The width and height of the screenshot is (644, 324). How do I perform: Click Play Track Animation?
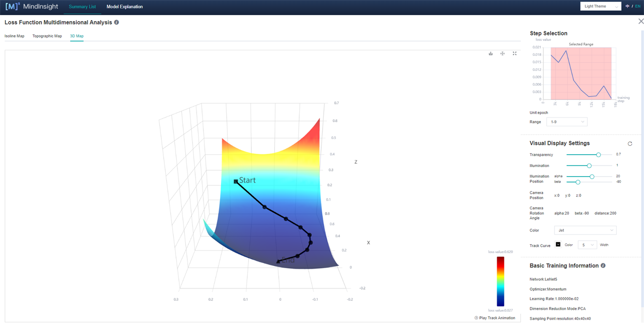(495, 318)
